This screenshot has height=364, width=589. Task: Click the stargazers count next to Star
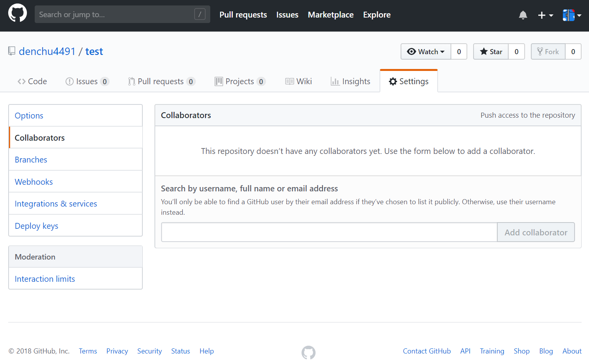516,51
